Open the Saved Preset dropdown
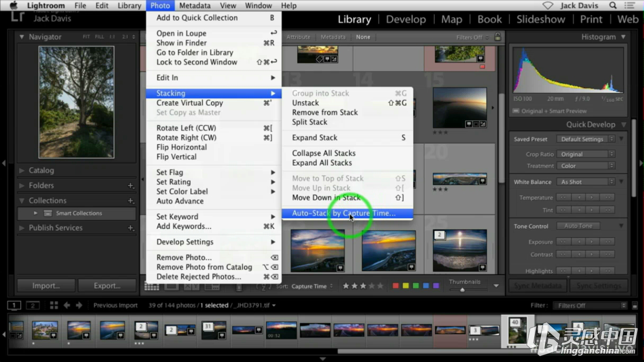Viewport: 644px width, 362px height. 585,139
